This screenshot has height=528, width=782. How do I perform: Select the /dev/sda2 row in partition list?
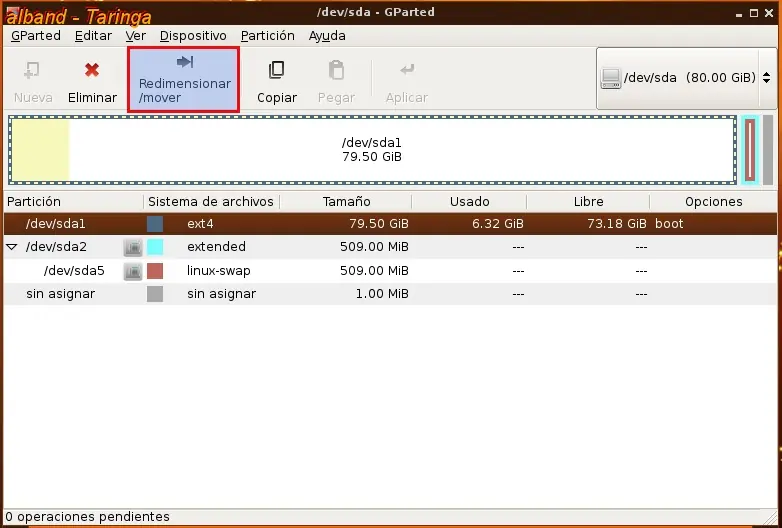[390, 247]
